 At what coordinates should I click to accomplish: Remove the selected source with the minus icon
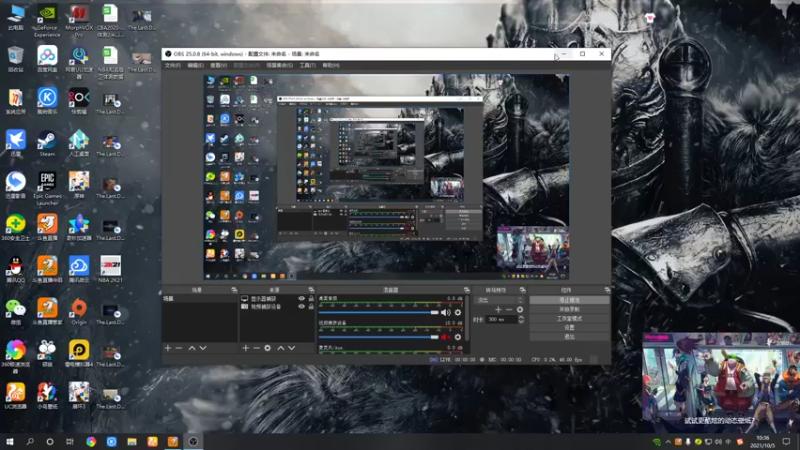pos(257,348)
